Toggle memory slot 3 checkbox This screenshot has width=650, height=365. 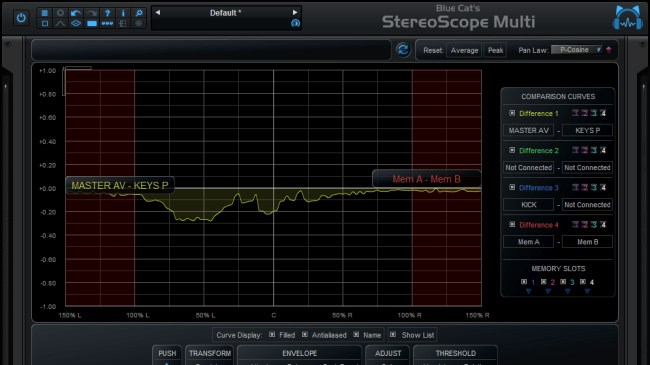pos(563,282)
